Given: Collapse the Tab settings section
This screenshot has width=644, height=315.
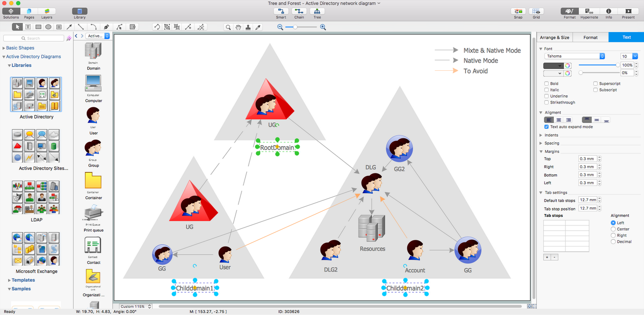Looking at the screenshot, I should pyautogui.click(x=541, y=193).
